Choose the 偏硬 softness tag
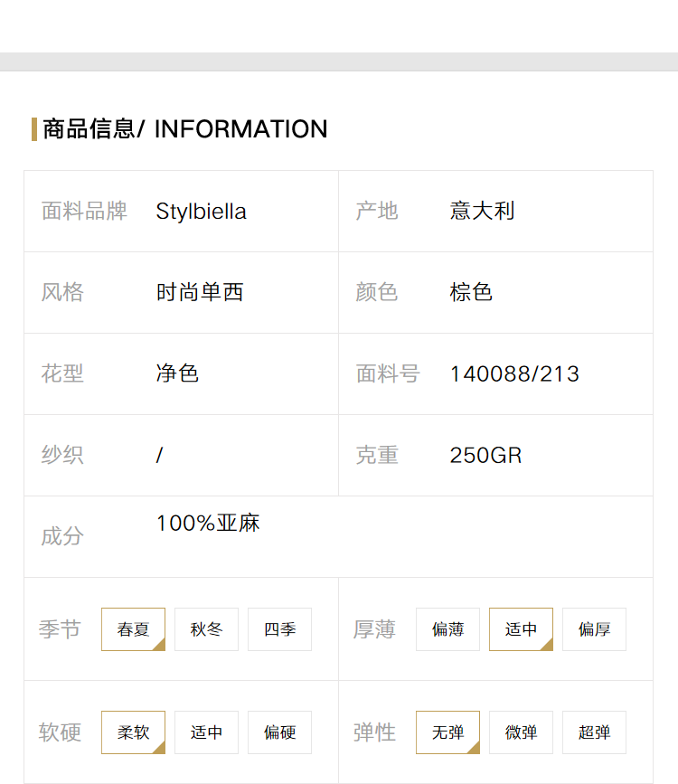 coord(279,732)
